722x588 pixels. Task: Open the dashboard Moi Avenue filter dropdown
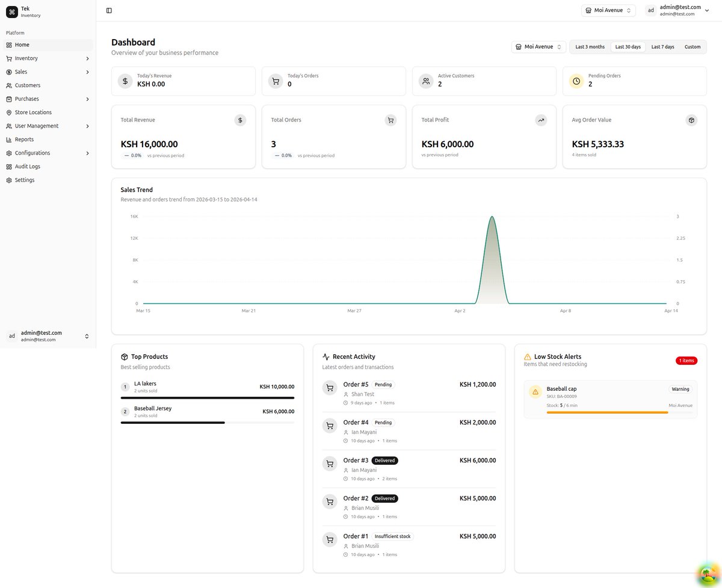(538, 47)
